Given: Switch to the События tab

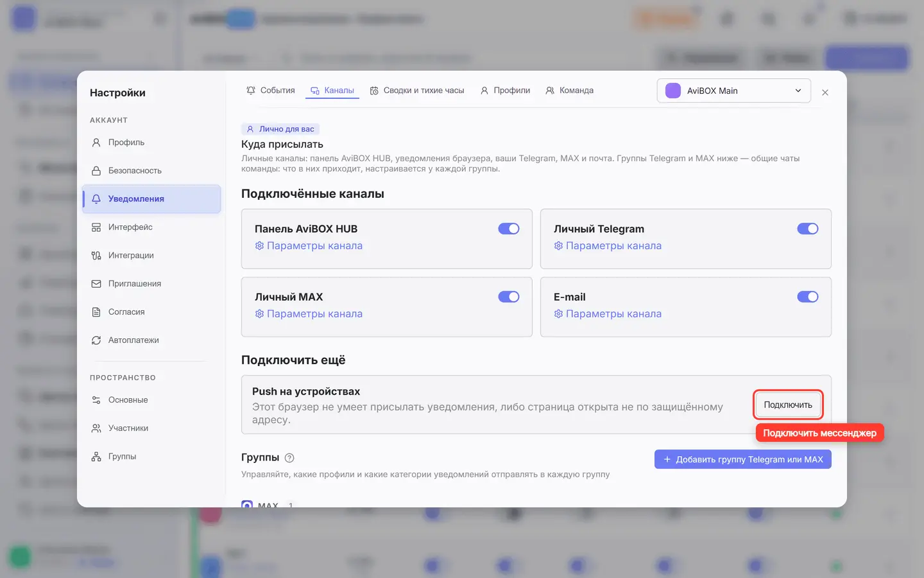Looking at the screenshot, I should [271, 91].
